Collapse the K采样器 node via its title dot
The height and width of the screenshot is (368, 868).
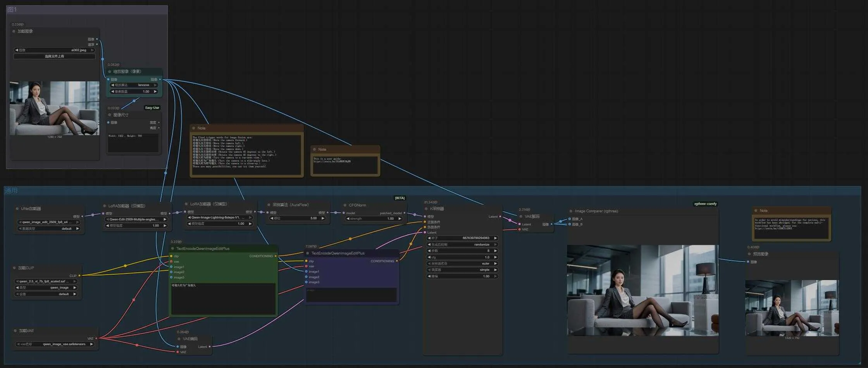point(426,209)
